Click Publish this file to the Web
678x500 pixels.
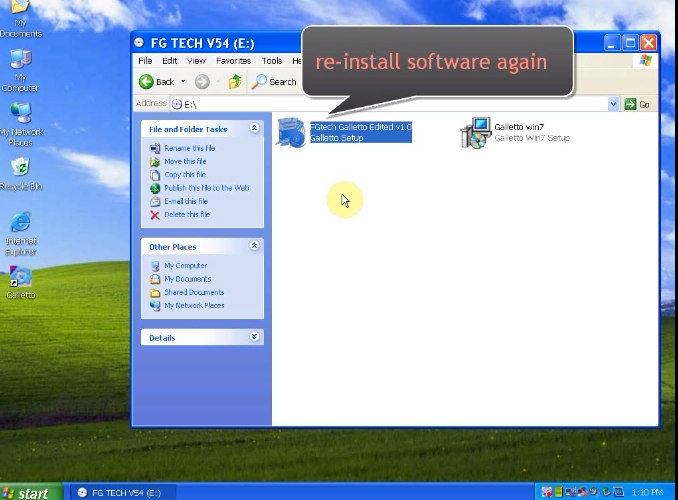[207, 188]
